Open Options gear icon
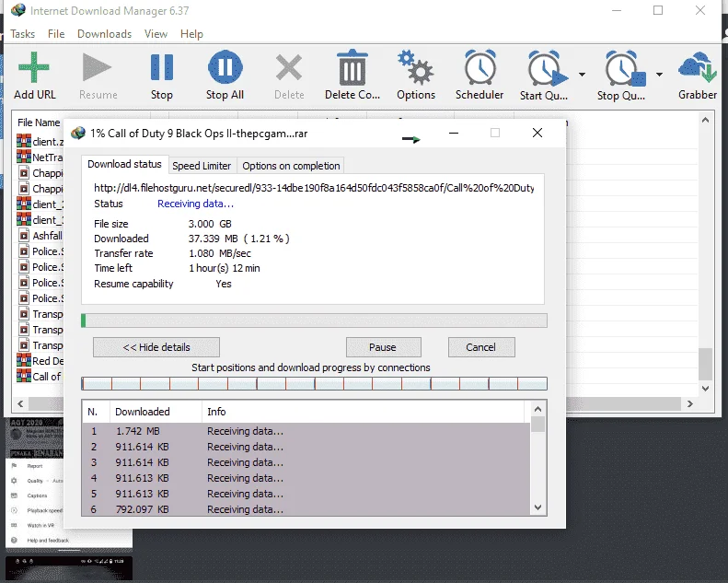Image resolution: width=728 pixels, height=583 pixels. [x=415, y=67]
